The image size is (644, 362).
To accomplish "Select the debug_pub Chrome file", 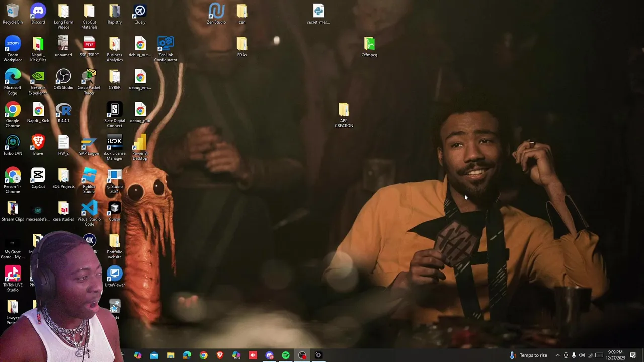I will click(140, 113).
